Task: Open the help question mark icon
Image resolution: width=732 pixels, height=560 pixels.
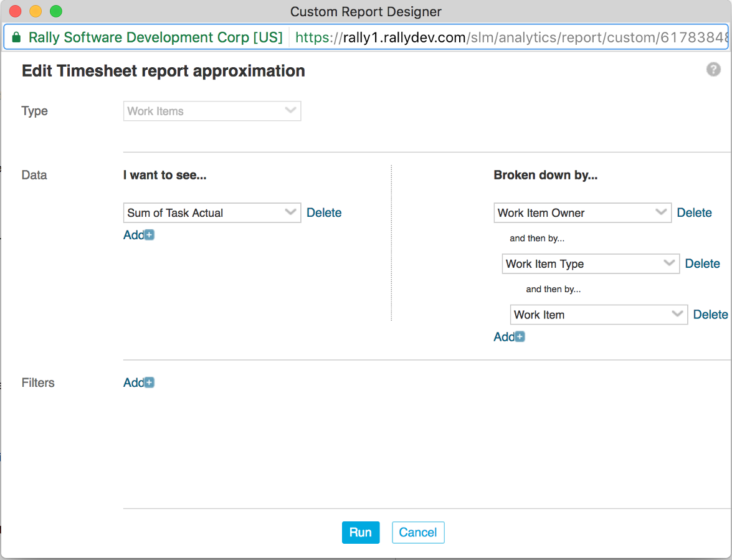Action: 713,69
